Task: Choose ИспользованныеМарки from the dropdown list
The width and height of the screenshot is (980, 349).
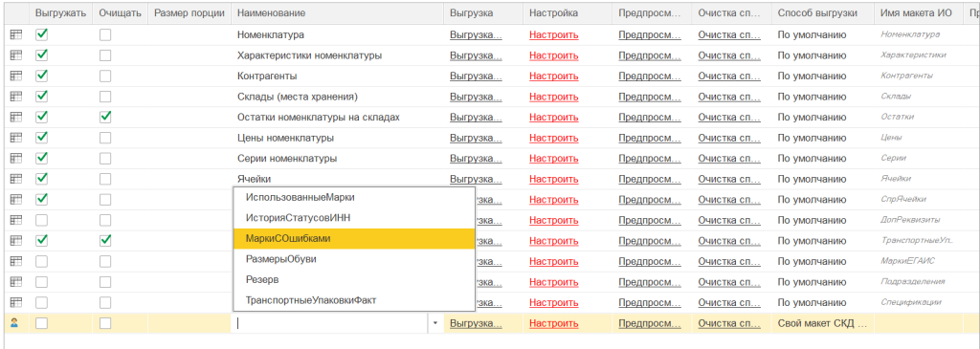Action: tap(354, 197)
